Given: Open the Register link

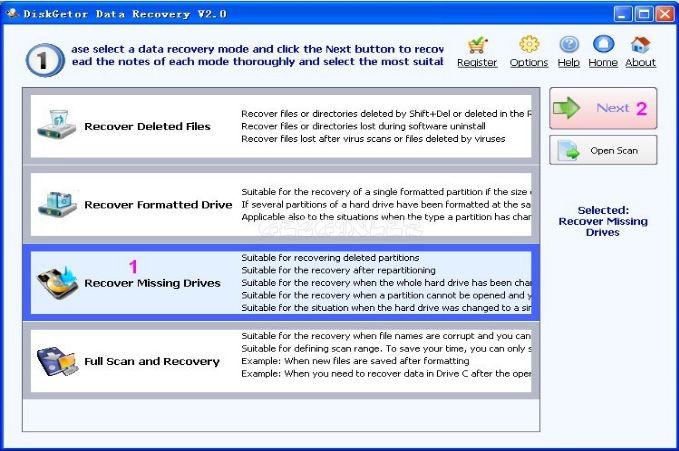Looking at the screenshot, I should pos(477,63).
